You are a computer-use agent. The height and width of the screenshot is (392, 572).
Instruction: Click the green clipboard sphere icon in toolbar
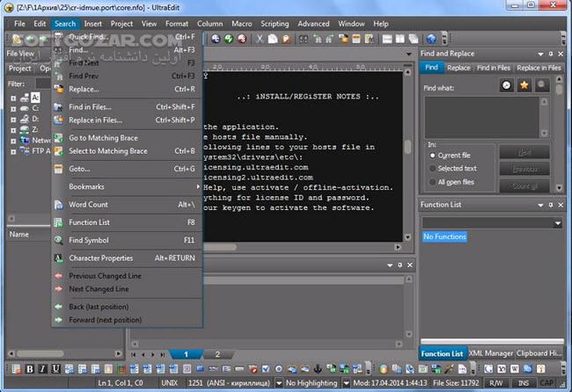229,39
